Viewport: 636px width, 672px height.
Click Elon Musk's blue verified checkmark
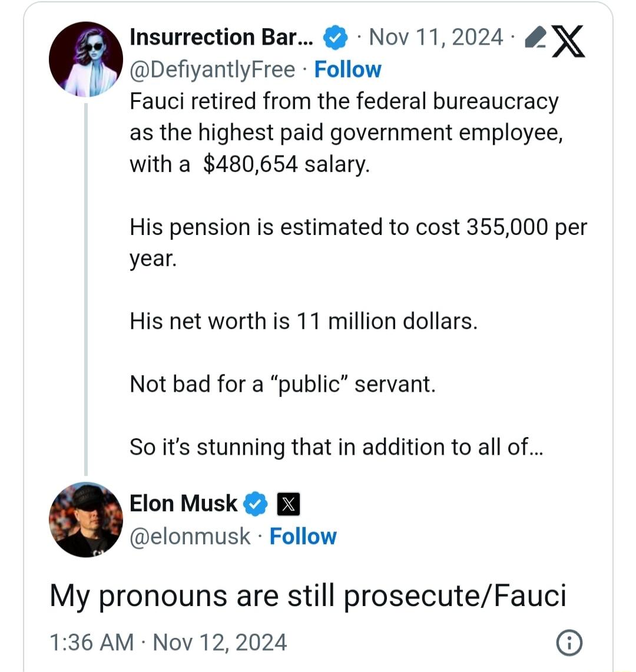(x=256, y=504)
